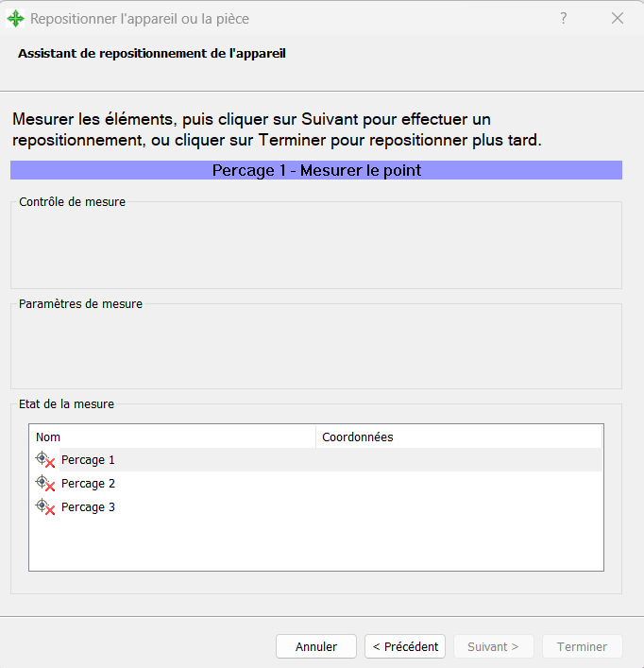The image size is (644, 668).
Task: Click the Terminer button
Action: [582, 646]
